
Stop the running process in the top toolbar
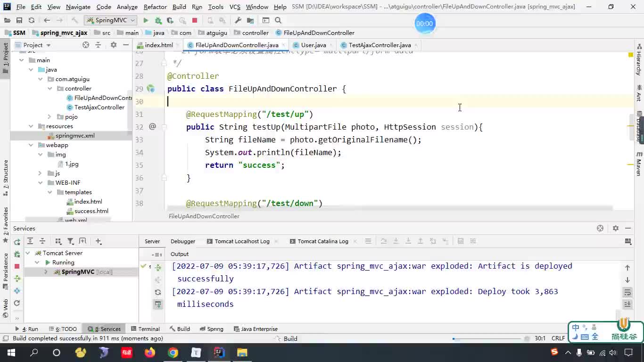[195, 20]
